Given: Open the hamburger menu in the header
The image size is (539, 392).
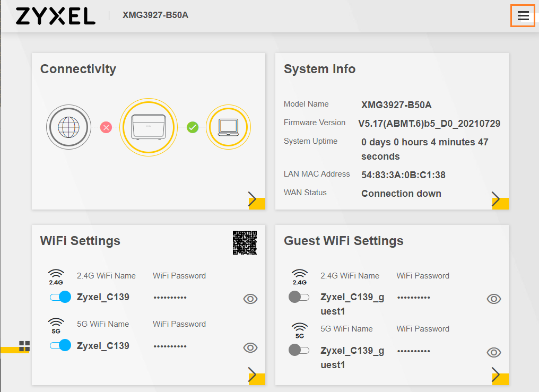Looking at the screenshot, I should (x=523, y=16).
